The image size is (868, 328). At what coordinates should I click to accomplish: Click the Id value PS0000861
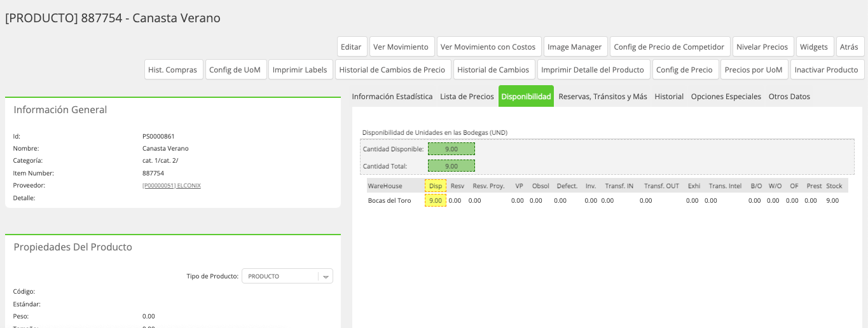point(158,136)
